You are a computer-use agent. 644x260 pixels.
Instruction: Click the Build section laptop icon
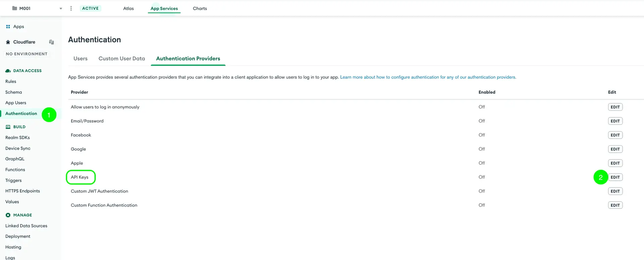click(8, 127)
